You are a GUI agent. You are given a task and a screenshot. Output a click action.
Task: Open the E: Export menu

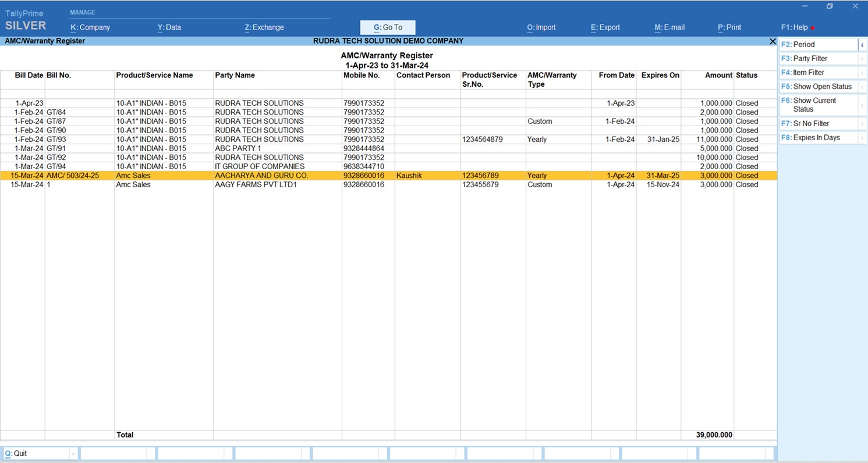coord(605,27)
